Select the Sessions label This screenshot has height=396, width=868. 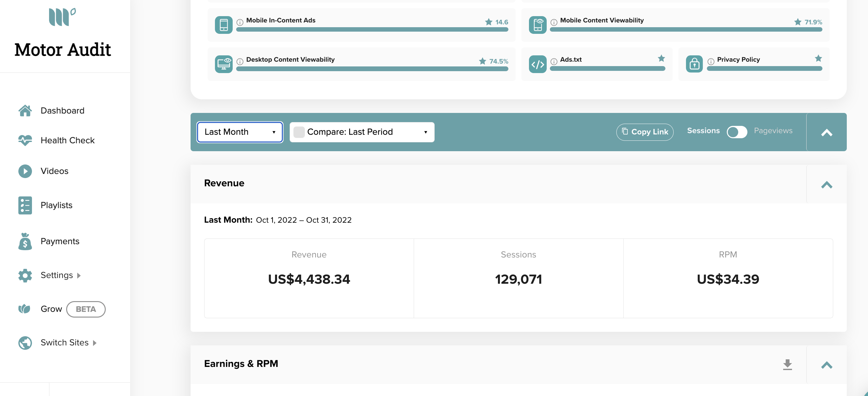click(703, 130)
